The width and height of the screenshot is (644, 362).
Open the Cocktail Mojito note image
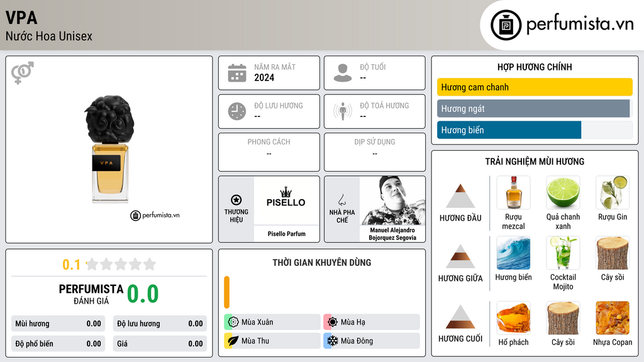coord(563,253)
